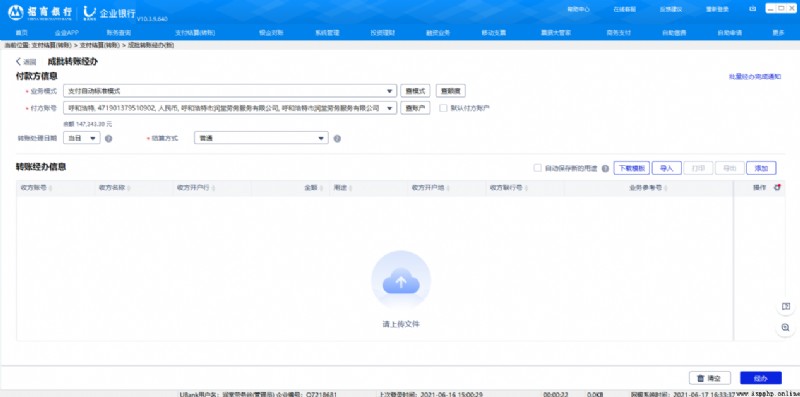
Task: Expand the 业务模式 dropdown
Action: [x=230, y=91]
